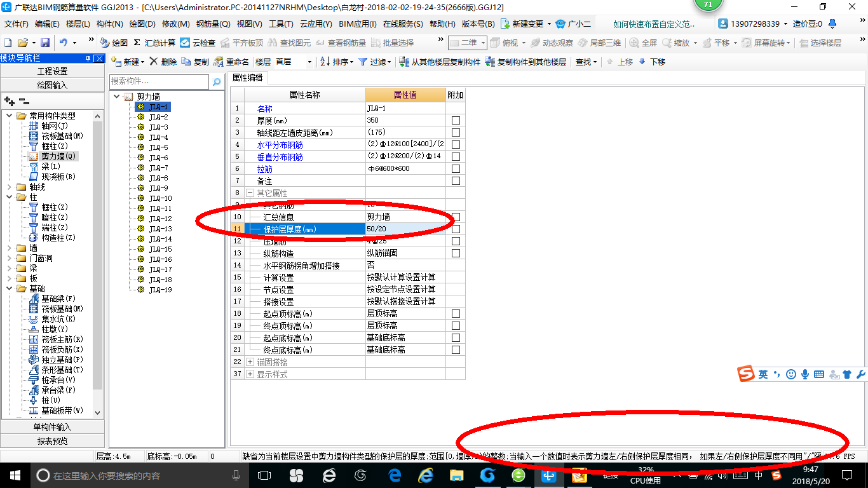The image size is (868, 488).
Task: Expand the 墙 tree node
Action: coord(9,248)
